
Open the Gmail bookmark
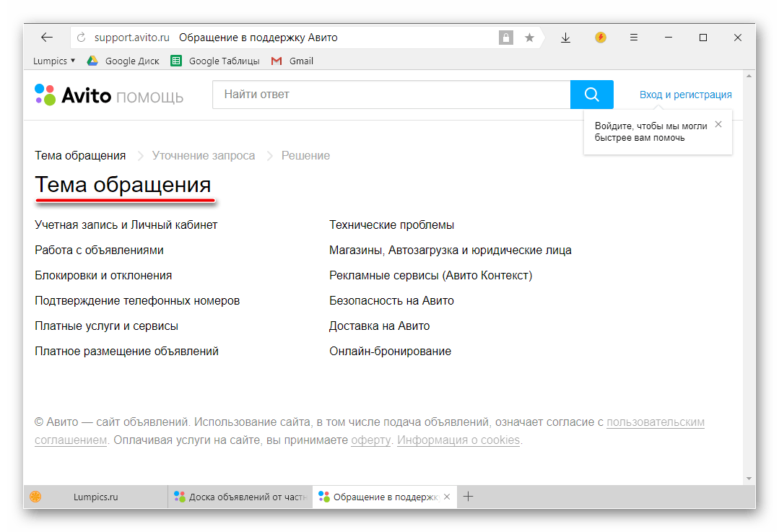292,61
